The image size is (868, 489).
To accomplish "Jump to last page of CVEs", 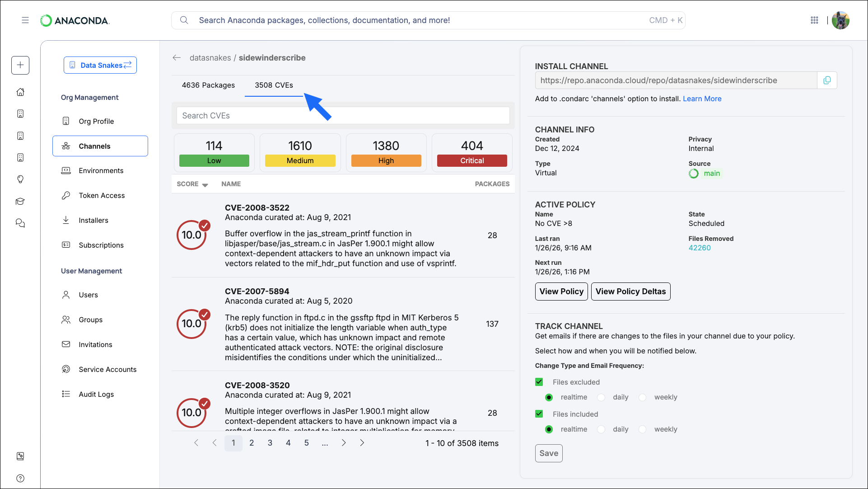I will pyautogui.click(x=362, y=443).
